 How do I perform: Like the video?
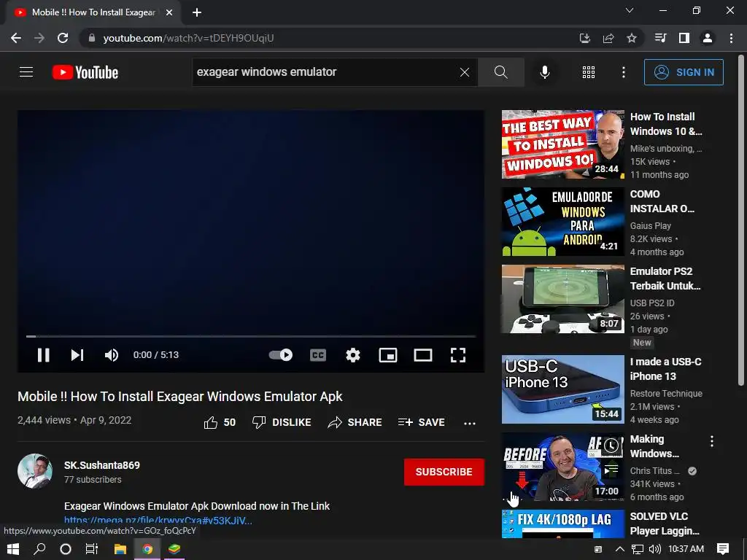pyautogui.click(x=219, y=422)
